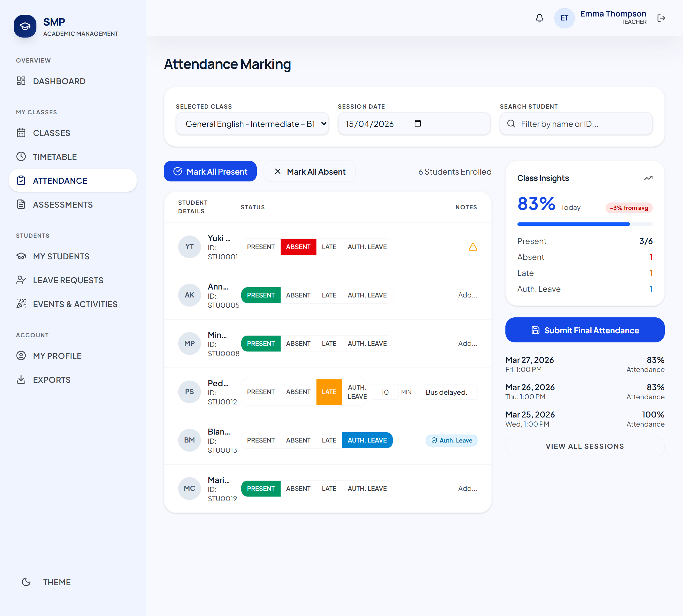Click the late minutes field for Ped

pyautogui.click(x=385, y=392)
